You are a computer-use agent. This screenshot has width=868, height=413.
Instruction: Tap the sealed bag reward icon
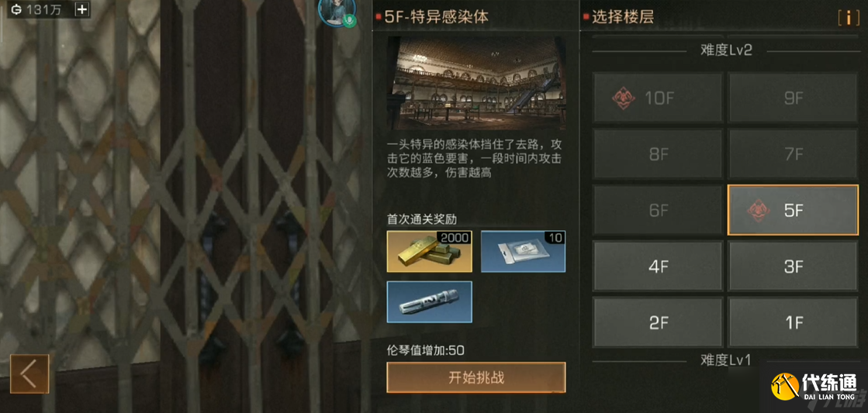pos(523,252)
